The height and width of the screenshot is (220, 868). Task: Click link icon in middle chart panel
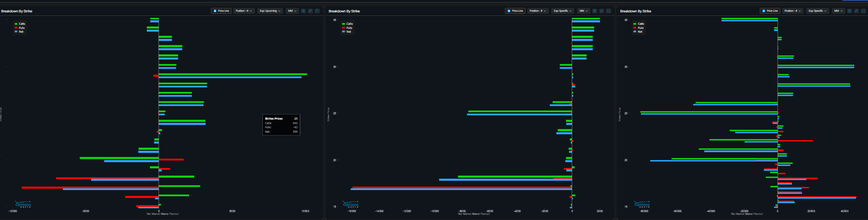[601, 11]
